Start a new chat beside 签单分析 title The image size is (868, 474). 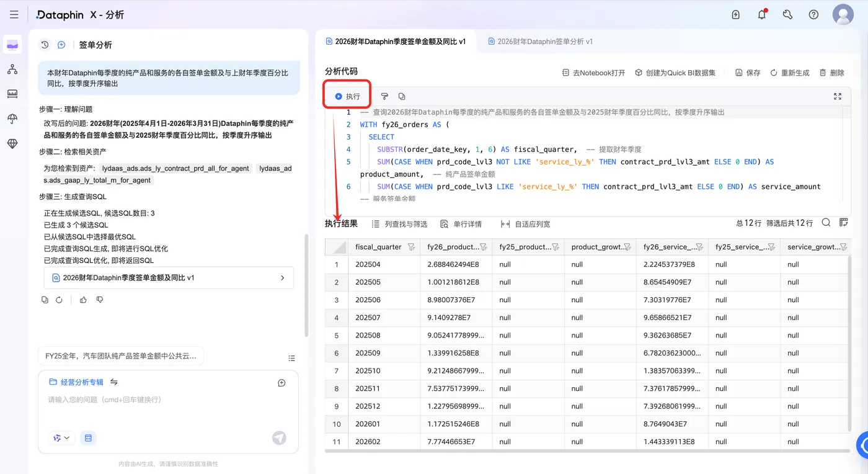click(x=61, y=45)
